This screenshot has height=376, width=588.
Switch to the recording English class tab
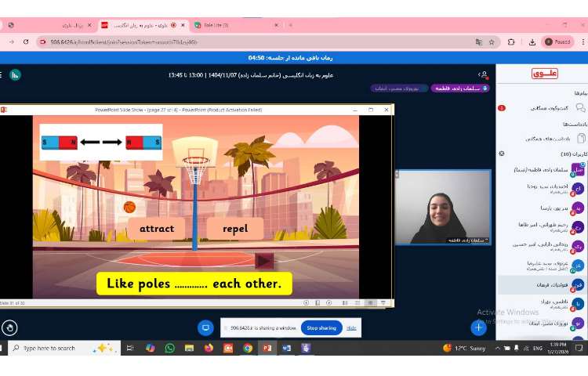point(143,25)
